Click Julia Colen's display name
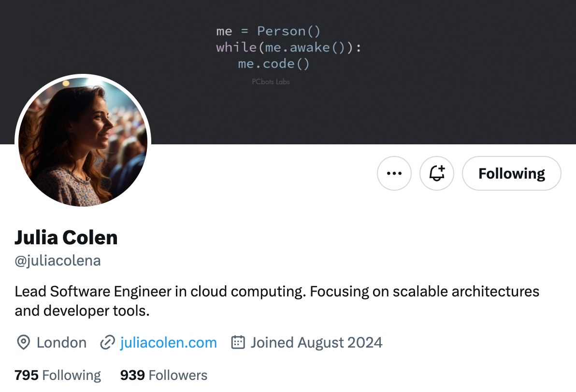The height and width of the screenshot is (392, 576). [x=66, y=238]
